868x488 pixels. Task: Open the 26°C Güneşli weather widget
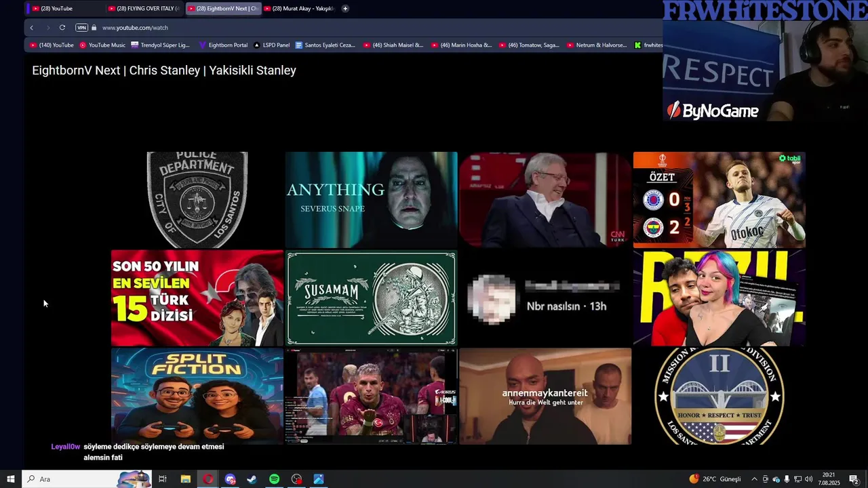pyautogui.click(x=715, y=479)
